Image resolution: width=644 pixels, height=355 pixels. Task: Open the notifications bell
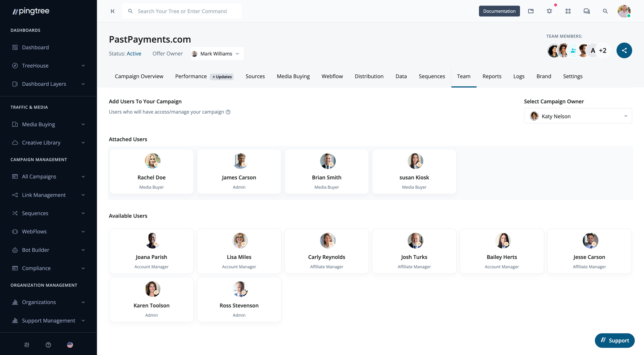point(549,11)
